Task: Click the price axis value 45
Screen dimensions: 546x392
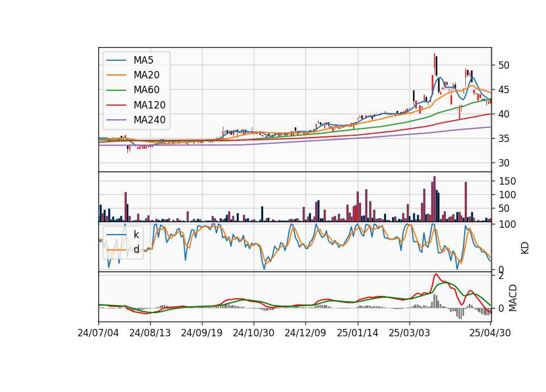Action: click(503, 90)
